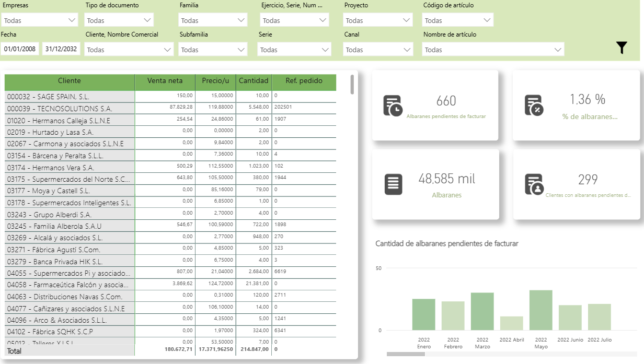Click the Cliente column header
The height and width of the screenshot is (364, 644).
(x=70, y=81)
